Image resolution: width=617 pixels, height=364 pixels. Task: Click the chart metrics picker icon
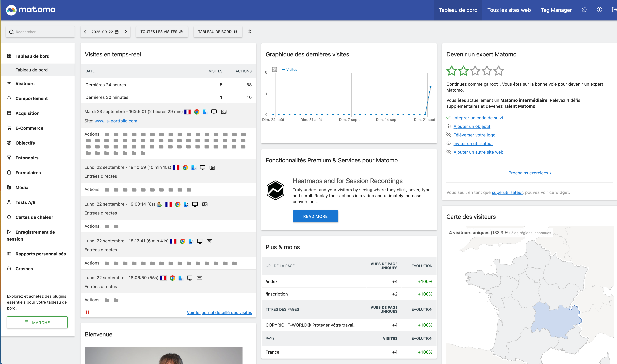(x=275, y=69)
